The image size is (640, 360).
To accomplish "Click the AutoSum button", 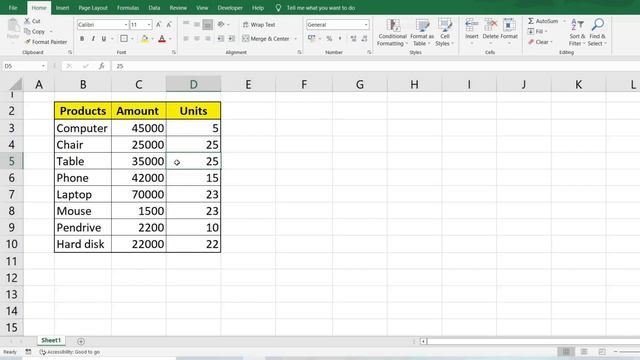I will click(543, 21).
